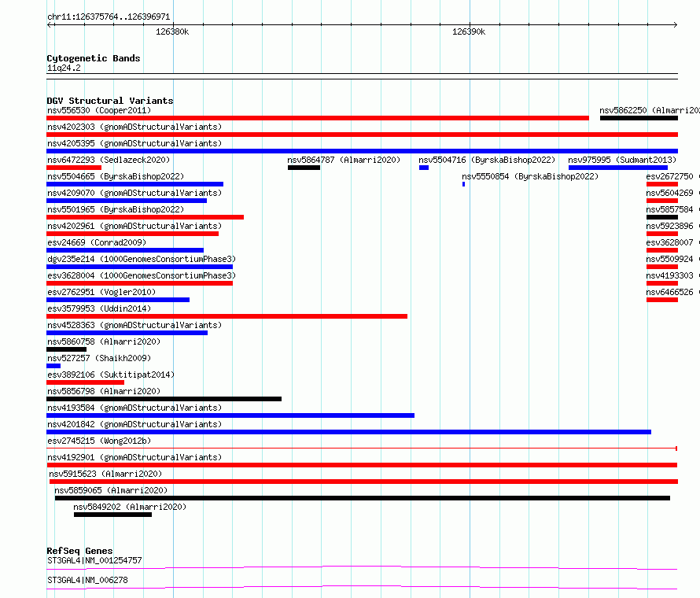
Task: Open nsv6472293 (Sedlazeck2020) variant
Action: (x=109, y=160)
